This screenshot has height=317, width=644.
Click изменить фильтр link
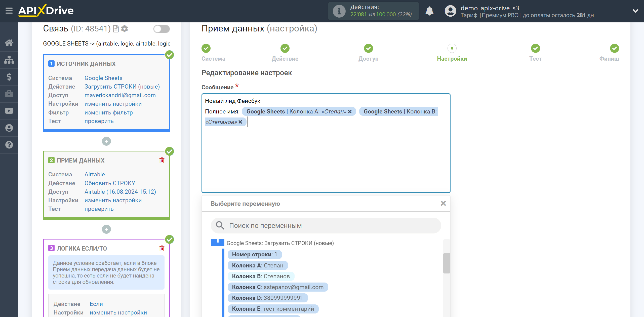click(x=109, y=112)
